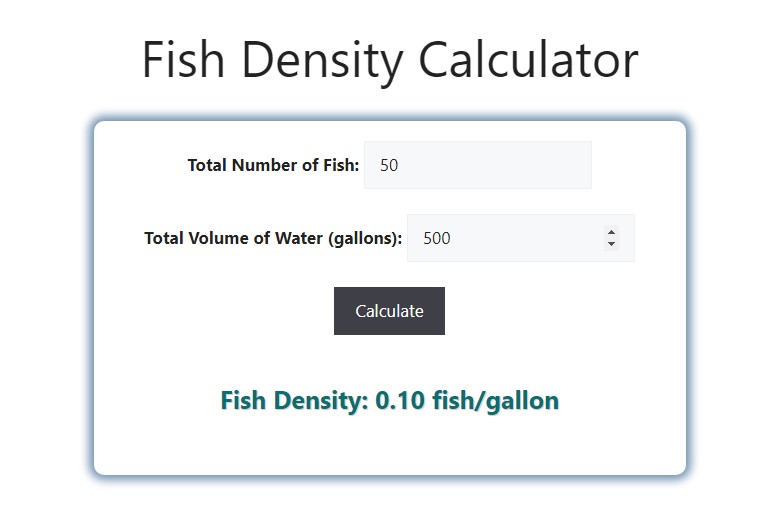Image resolution: width=765 pixels, height=516 pixels.
Task: Click "Fish Density:" prefix of the result
Action: (x=294, y=401)
